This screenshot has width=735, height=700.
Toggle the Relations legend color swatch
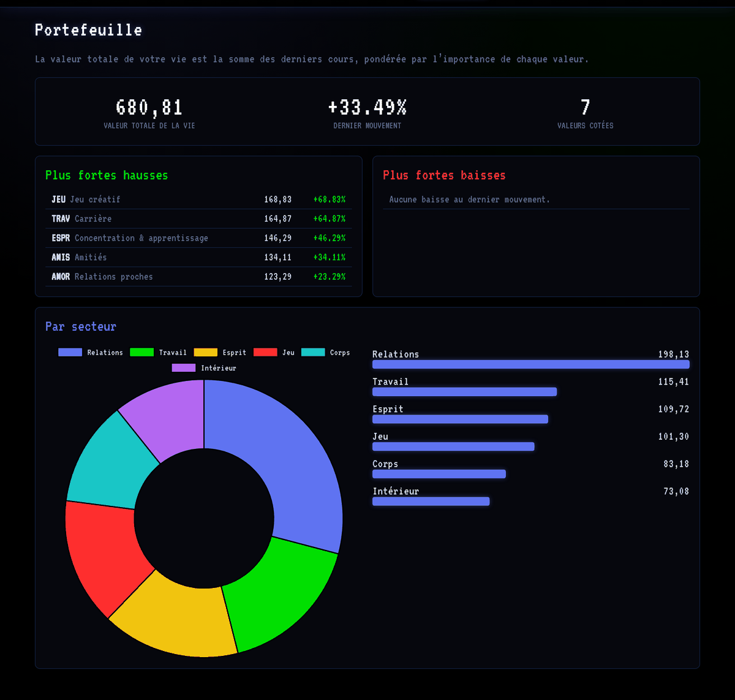[70, 352]
